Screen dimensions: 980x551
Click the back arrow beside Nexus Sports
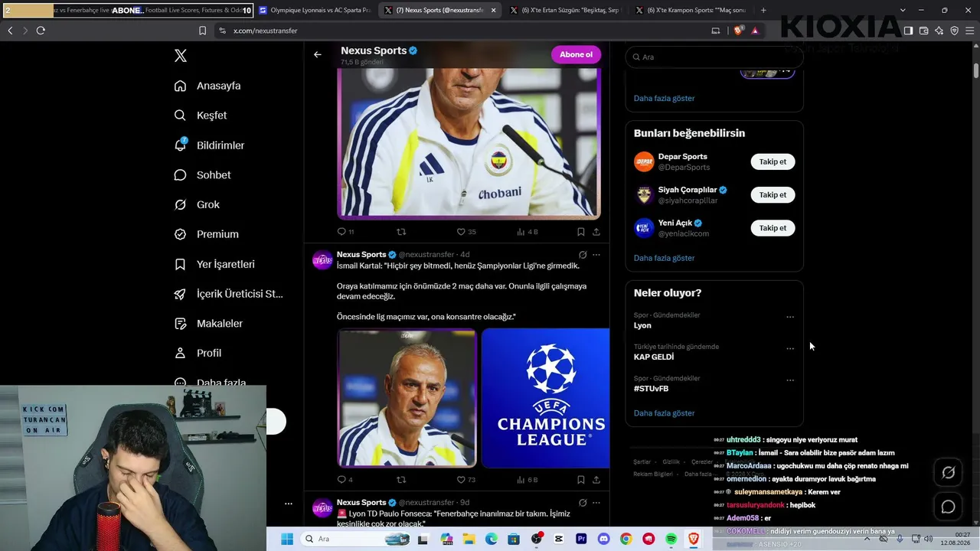318,54
